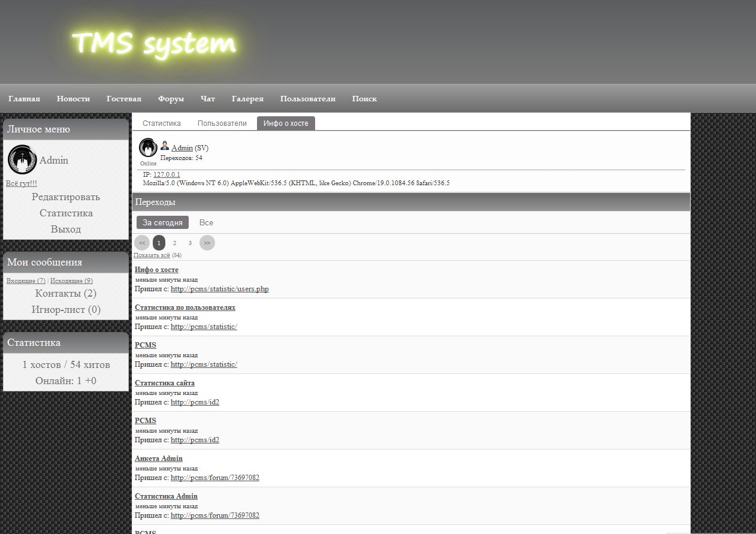The height and width of the screenshot is (534, 756).
Task: Open Редактировать in personal menu
Action: [66, 197]
